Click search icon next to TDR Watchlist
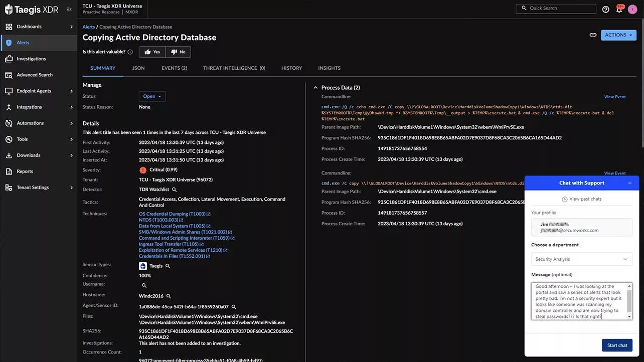The width and height of the screenshot is (644, 362). tap(175, 190)
